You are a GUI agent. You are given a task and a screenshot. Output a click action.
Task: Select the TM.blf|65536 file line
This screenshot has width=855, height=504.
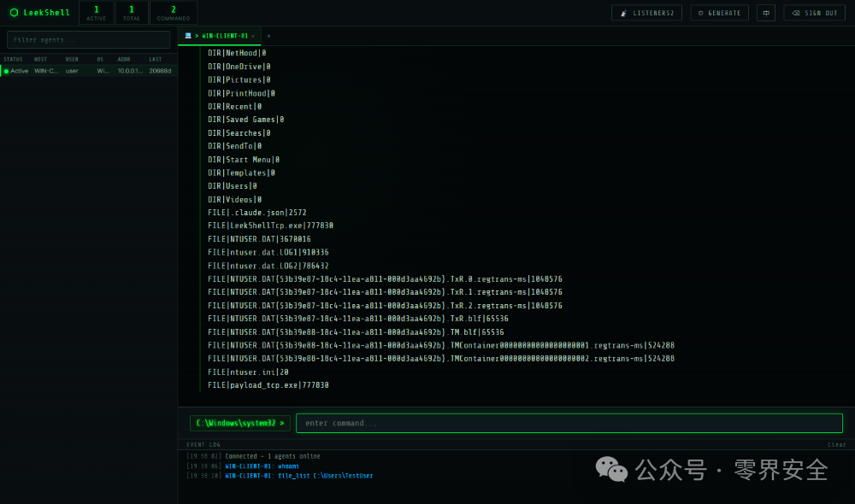pos(356,332)
